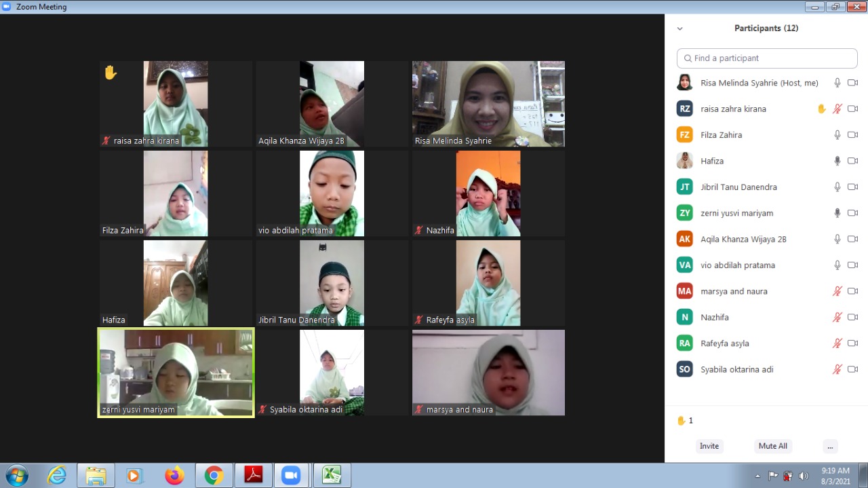
Task: Click camera icon for zerni yusvi mariyam
Action: pyautogui.click(x=852, y=213)
